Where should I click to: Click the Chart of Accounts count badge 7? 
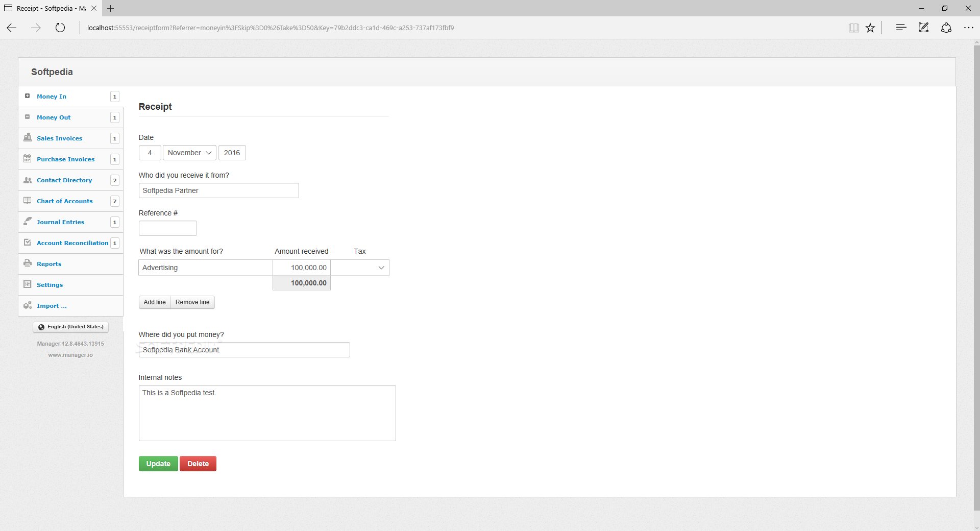[x=115, y=201]
